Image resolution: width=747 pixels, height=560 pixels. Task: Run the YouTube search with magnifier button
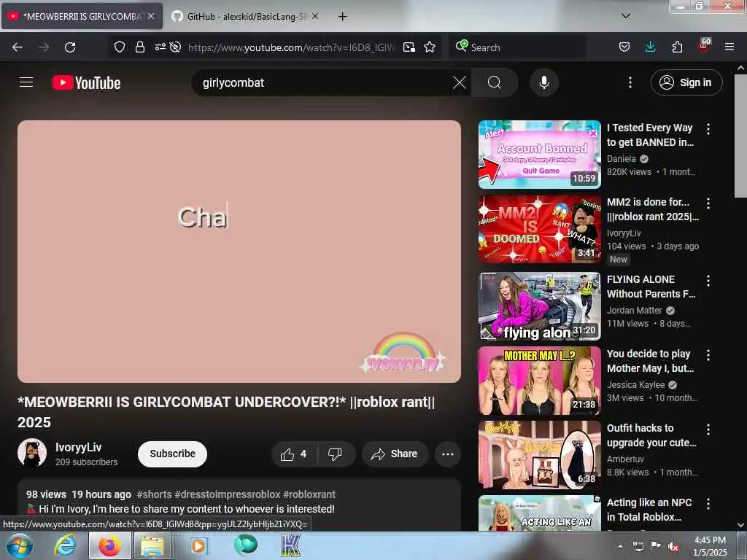pos(495,82)
